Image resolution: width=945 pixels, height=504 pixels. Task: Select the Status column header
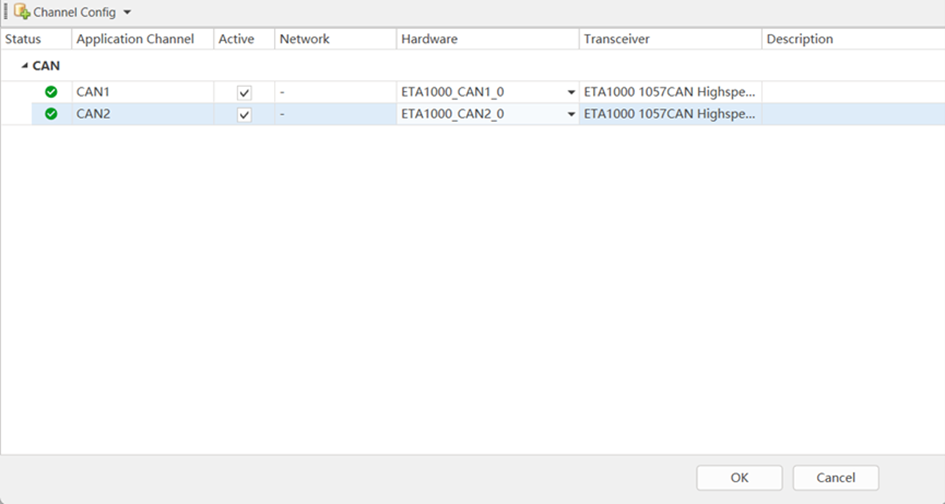point(23,39)
